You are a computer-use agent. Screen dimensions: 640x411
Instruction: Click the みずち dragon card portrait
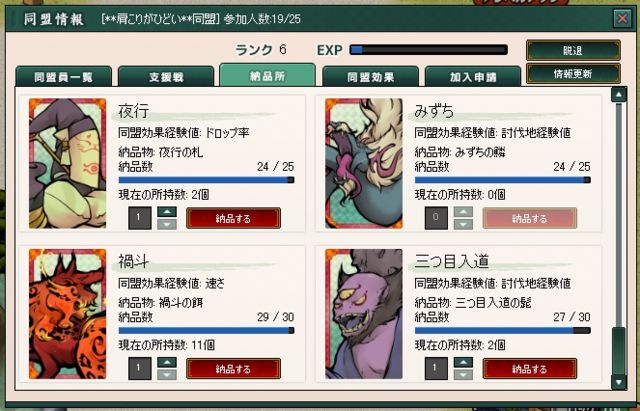pos(364,163)
